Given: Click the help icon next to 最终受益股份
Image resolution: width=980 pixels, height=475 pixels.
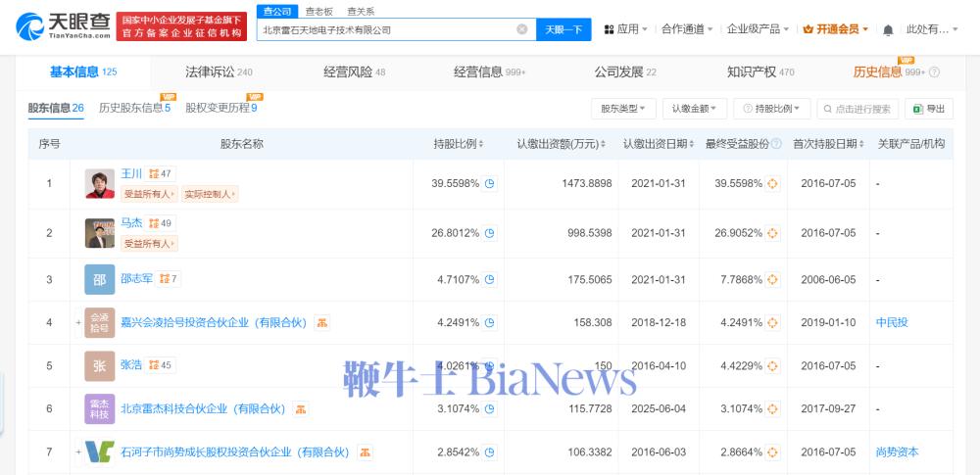Looking at the screenshot, I should pos(776,144).
